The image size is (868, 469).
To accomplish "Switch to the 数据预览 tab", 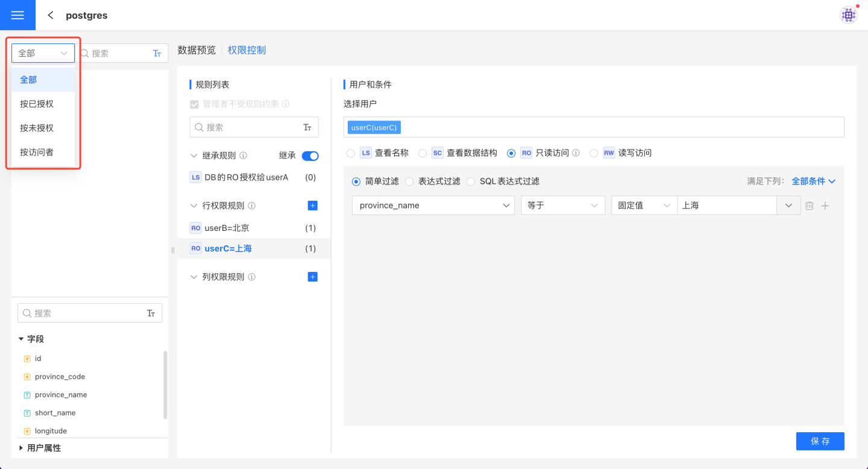I will (x=197, y=50).
